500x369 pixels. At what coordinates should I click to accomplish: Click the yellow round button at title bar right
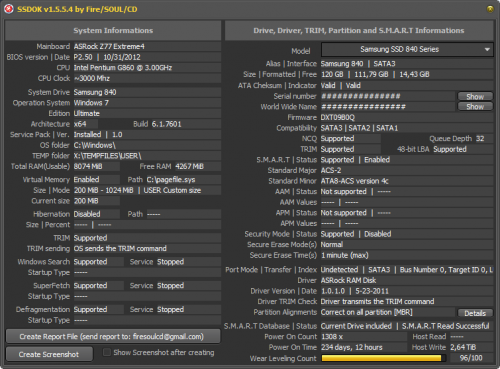(x=490, y=9)
